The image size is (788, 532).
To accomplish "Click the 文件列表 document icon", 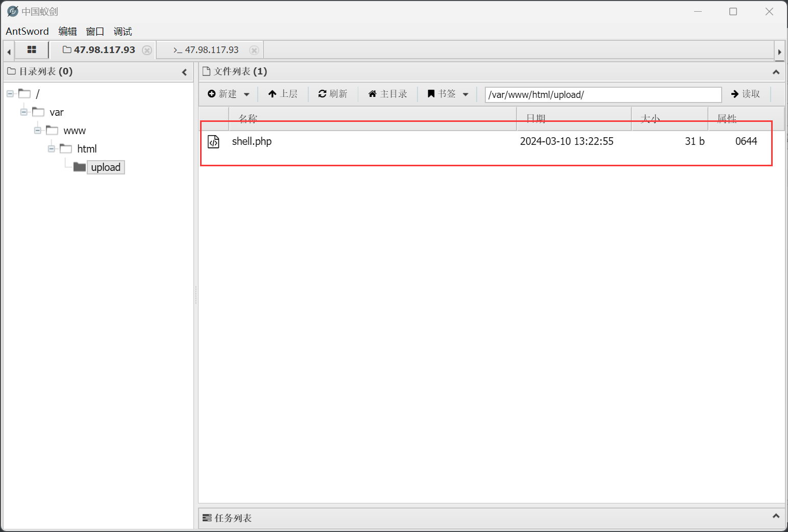I will [206, 71].
